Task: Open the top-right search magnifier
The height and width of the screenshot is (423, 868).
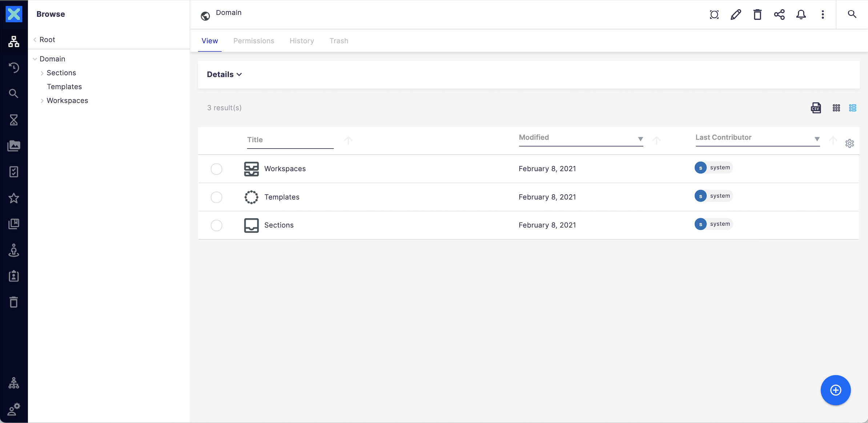Action: (x=852, y=14)
